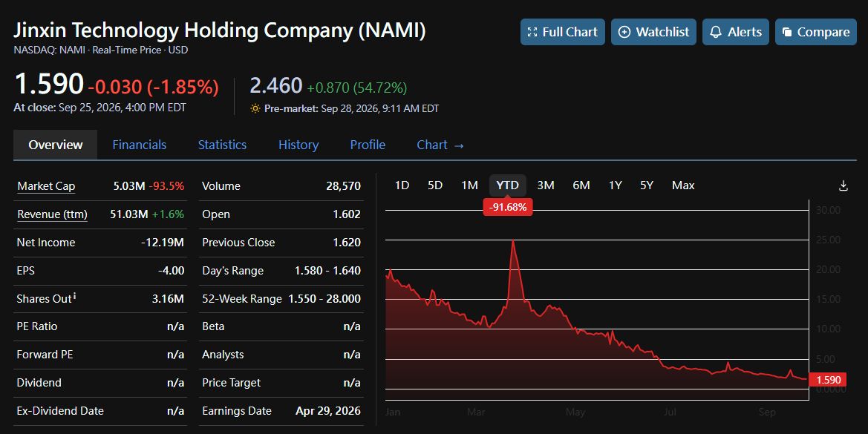This screenshot has width=868, height=434.
Task: Click the Earnings Date value Apr 29, 2026
Action: tap(327, 411)
